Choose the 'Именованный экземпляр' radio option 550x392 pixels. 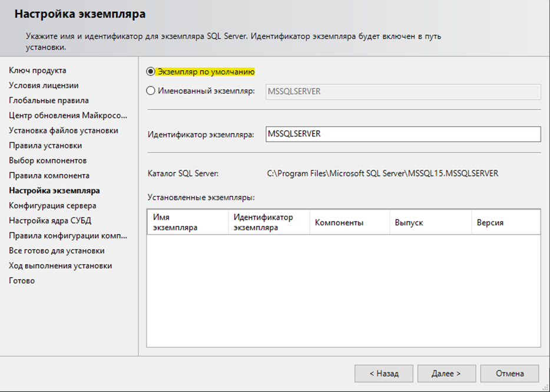[x=151, y=91]
